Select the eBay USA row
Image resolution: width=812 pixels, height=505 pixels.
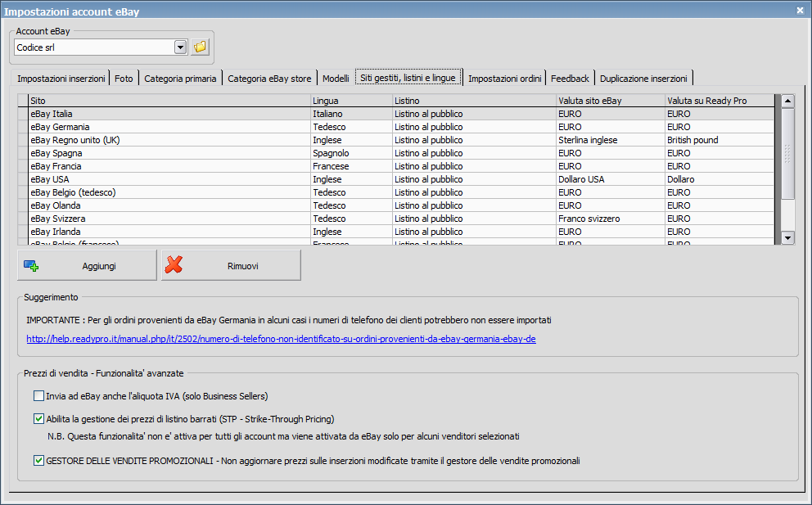396,179
